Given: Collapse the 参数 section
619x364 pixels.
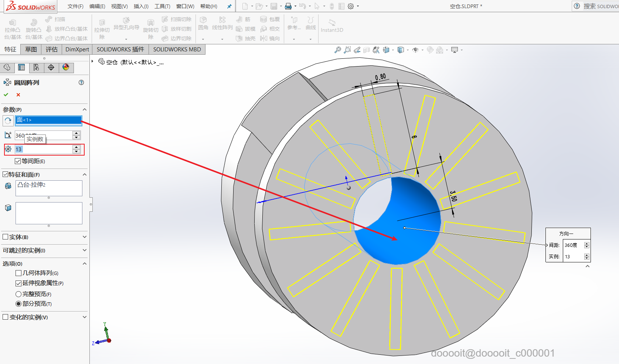Looking at the screenshot, I should point(84,109).
